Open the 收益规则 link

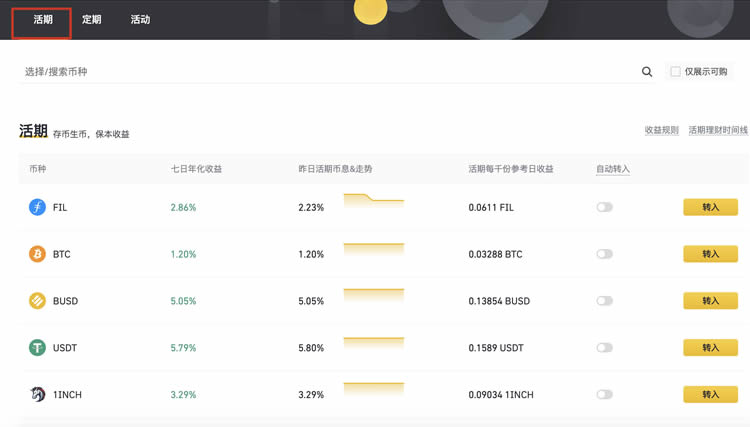coord(661,131)
